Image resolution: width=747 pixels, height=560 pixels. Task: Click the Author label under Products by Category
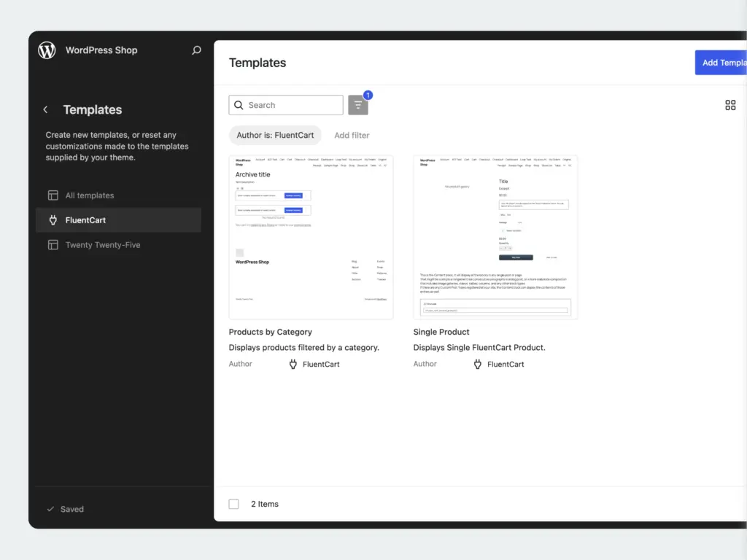tap(240, 364)
